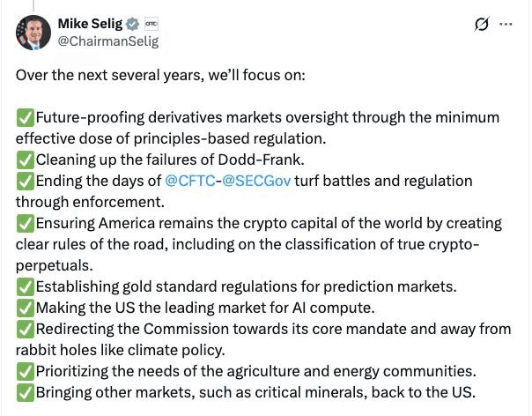
Task: Click the checkmark beside Making the US
Action: [x=25, y=308]
